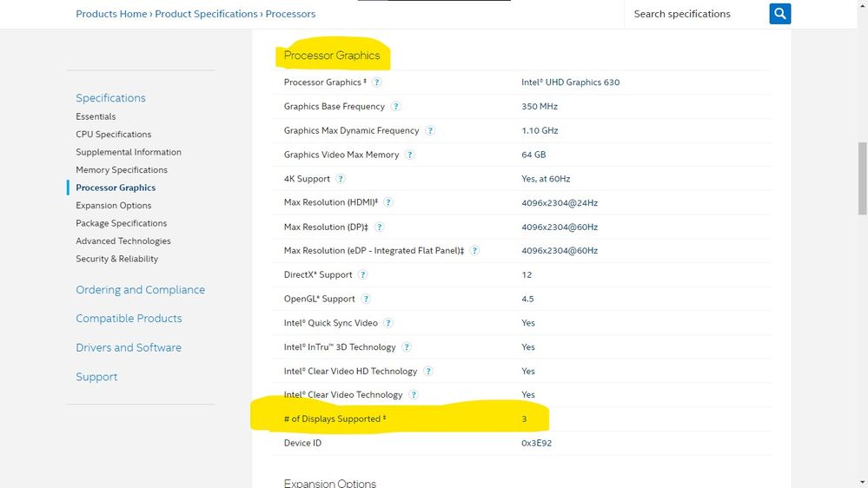Open help icon next to Processor Graphics

[376, 82]
